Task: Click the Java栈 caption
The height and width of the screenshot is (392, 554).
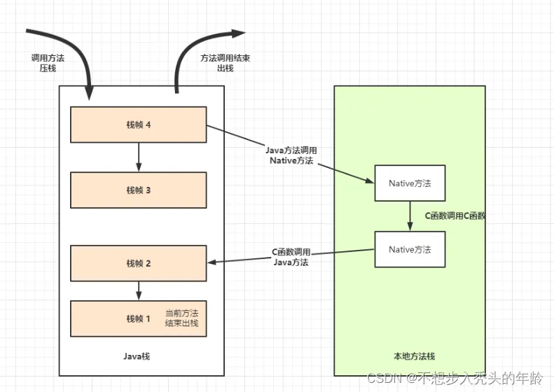Action: [x=136, y=356]
